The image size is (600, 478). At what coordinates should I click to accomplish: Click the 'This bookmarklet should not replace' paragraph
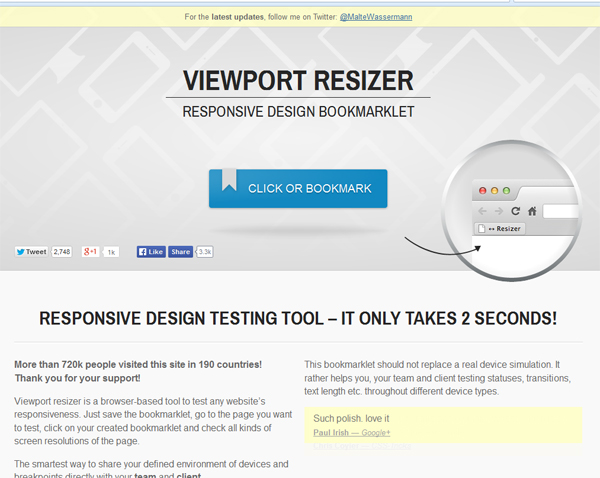(x=438, y=378)
